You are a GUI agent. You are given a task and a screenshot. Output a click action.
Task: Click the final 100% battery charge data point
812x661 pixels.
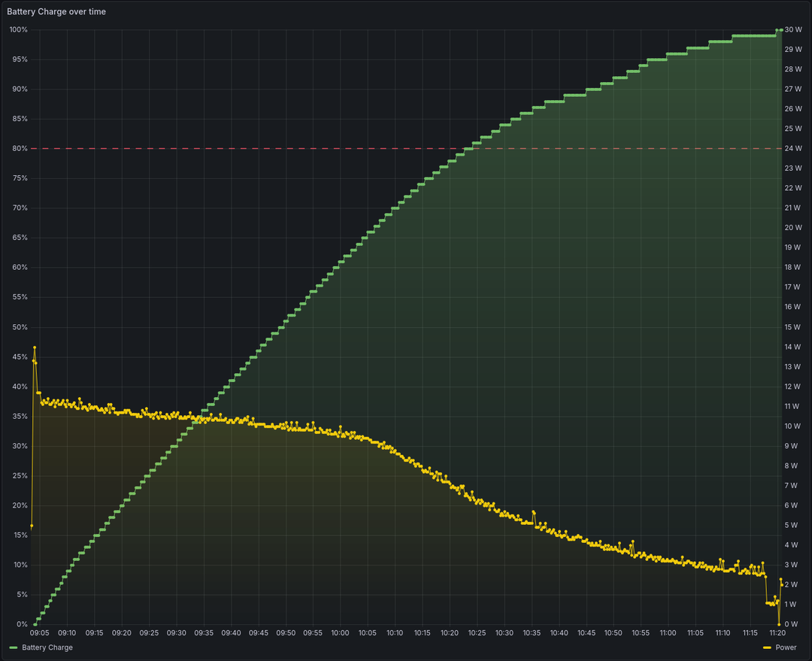[x=781, y=30]
